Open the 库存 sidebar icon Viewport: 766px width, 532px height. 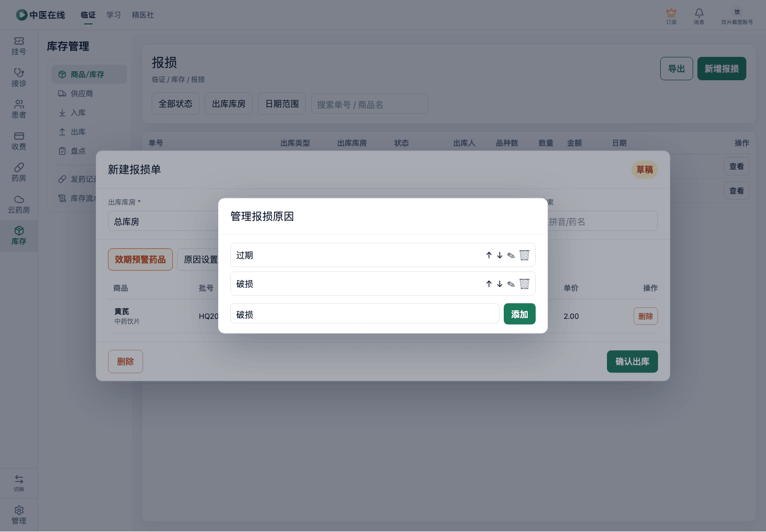pyautogui.click(x=19, y=236)
